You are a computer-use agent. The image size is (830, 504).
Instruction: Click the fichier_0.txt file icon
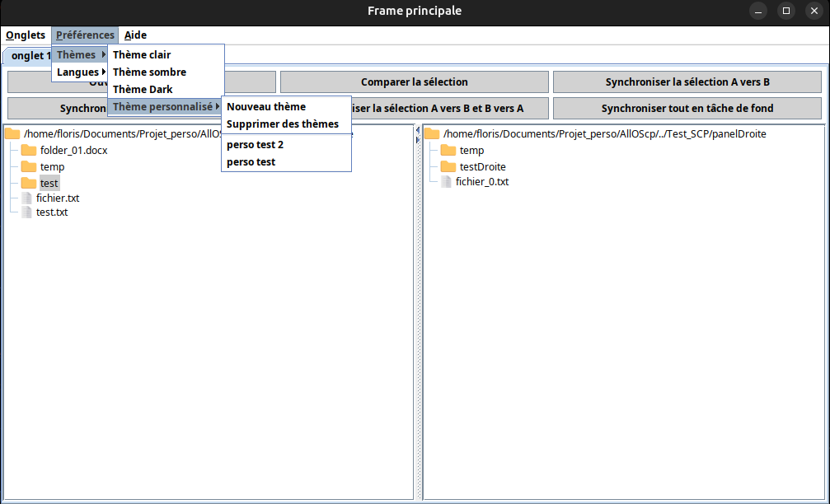coord(446,182)
